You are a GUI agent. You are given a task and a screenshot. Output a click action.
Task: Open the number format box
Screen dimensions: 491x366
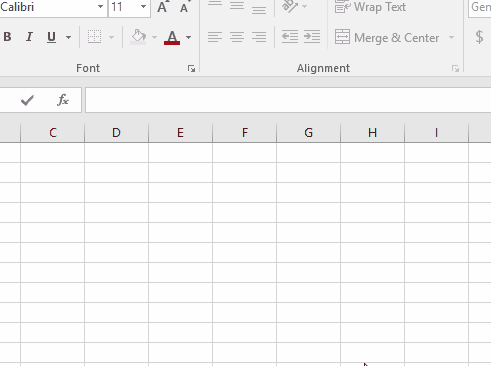[x=480, y=7]
